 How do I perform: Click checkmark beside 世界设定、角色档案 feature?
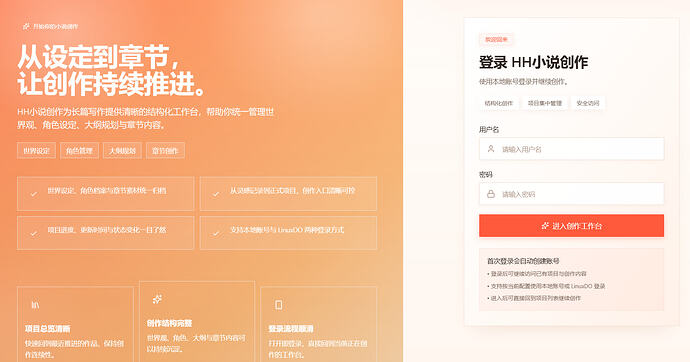tap(33, 194)
